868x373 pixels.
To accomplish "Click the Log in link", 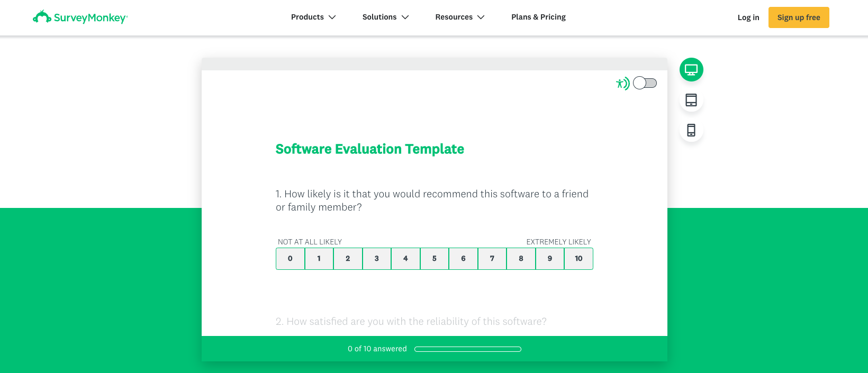I will [748, 17].
